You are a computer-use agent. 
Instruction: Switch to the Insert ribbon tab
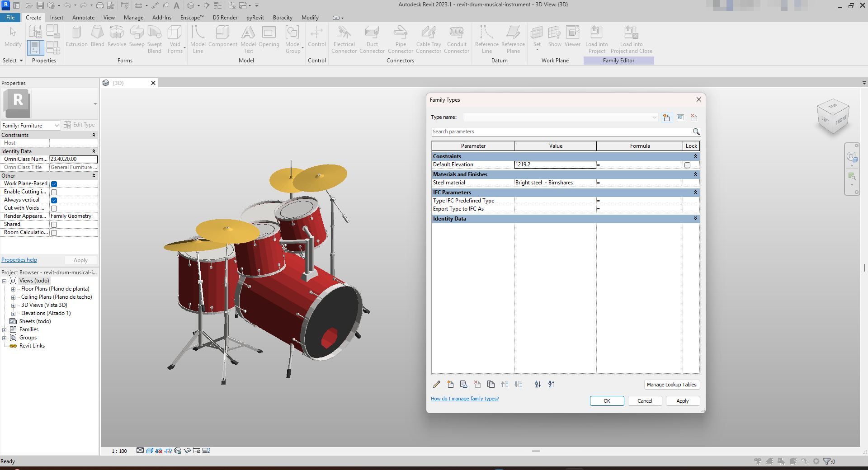57,18
